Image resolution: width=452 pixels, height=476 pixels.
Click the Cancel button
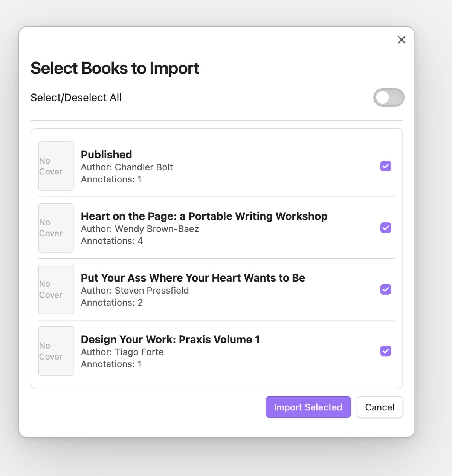click(379, 407)
